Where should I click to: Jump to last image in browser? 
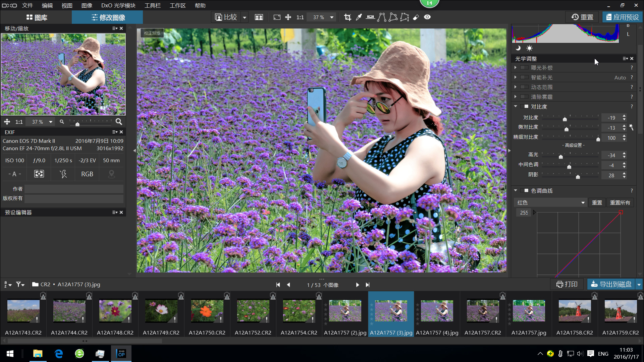pos(368,285)
